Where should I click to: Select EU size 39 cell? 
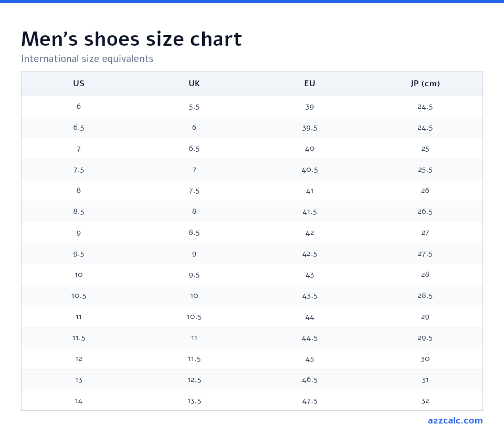pos(310,107)
